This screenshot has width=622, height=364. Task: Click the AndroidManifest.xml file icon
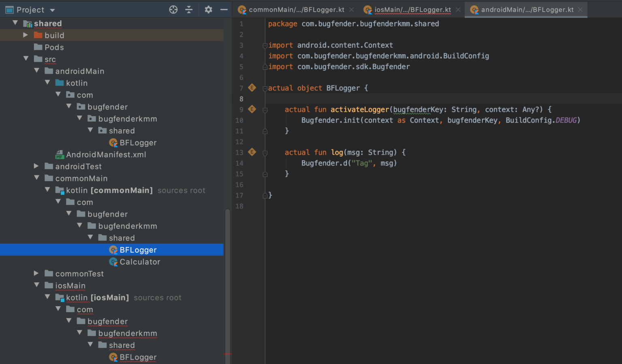59,154
